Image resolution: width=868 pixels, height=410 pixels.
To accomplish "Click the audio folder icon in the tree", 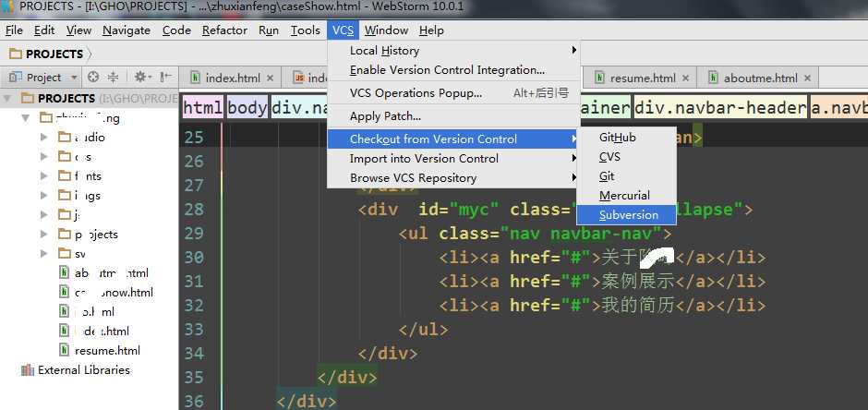I will coord(65,138).
